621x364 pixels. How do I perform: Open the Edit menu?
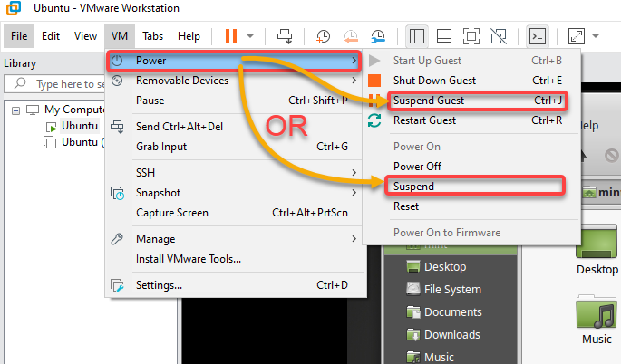point(51,36)
